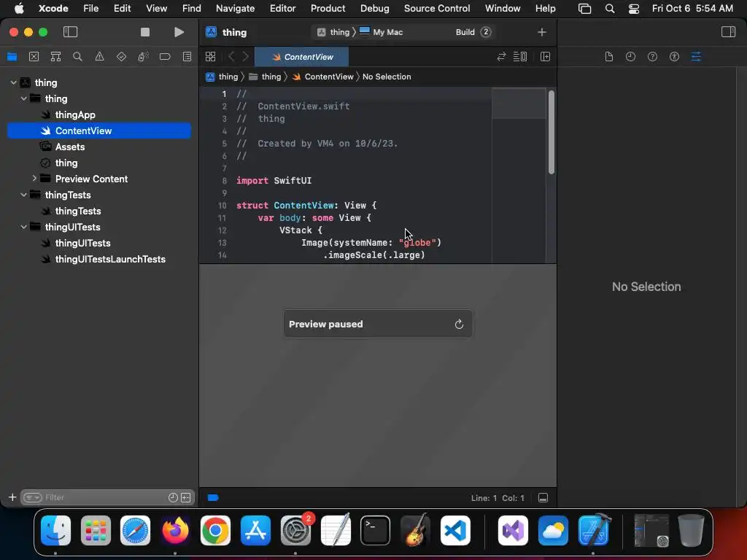
Task: Add new file with navigator plus
Action: [12, 497]
